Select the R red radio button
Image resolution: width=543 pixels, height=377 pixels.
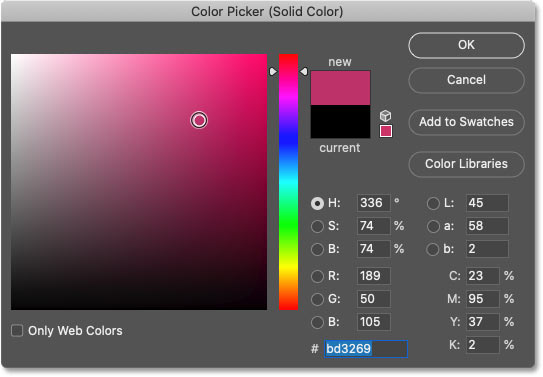coord(317,276)
